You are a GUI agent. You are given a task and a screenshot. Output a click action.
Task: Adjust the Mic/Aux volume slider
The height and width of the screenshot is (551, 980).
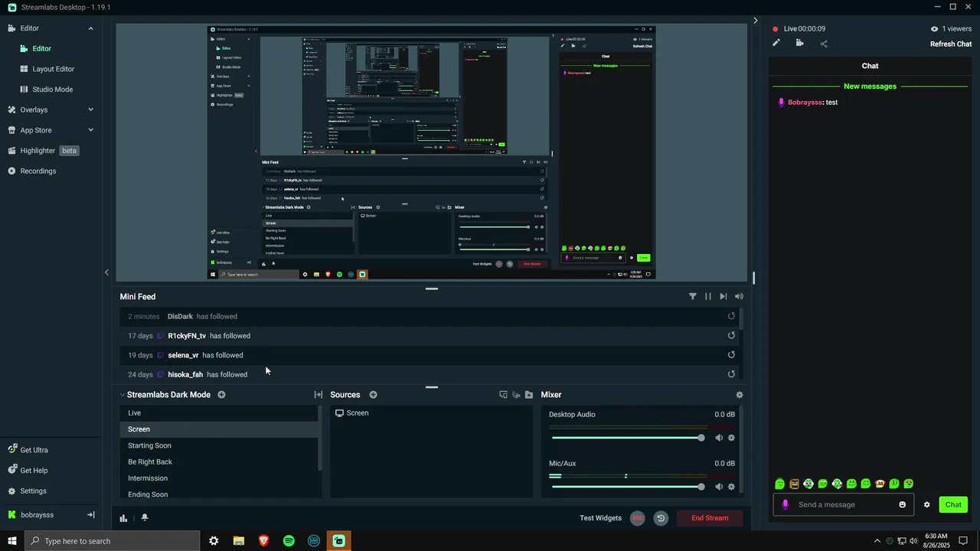pyautogui.click(x=628, y=487)
